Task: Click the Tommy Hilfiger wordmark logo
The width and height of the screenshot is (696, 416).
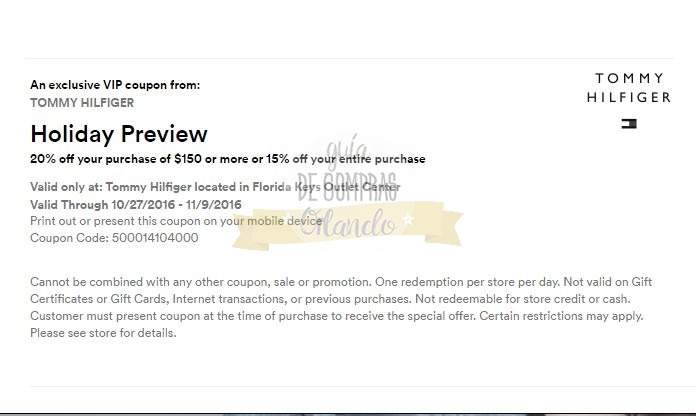Action: (629, 88)
